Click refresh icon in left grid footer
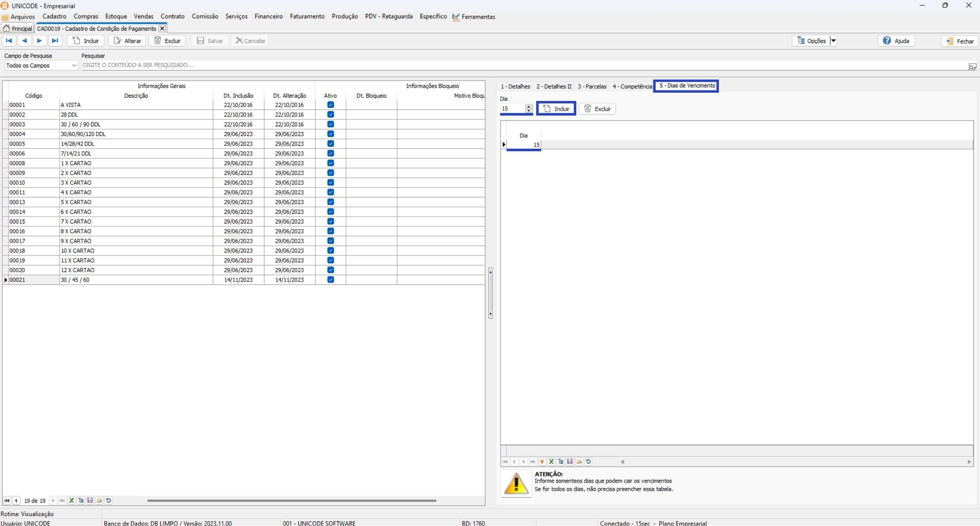Image resolution: width=980 pixels, height=526 pixels. point(109,501)
